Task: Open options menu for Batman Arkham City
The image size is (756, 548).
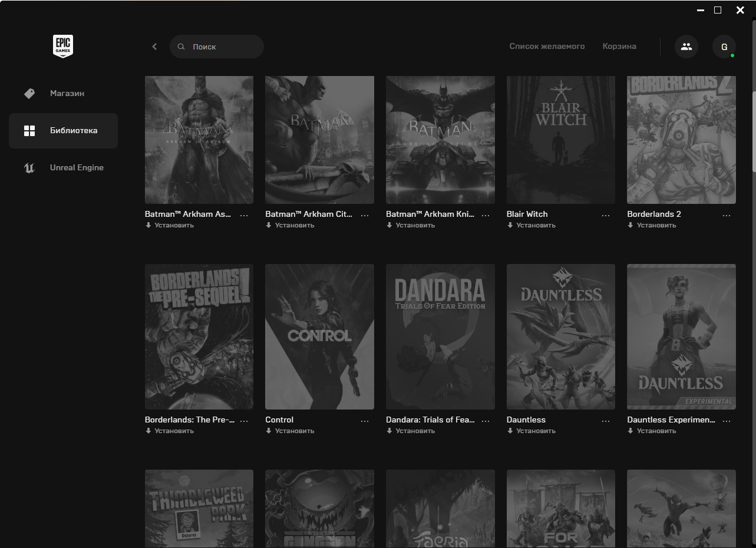Action: 365,216
